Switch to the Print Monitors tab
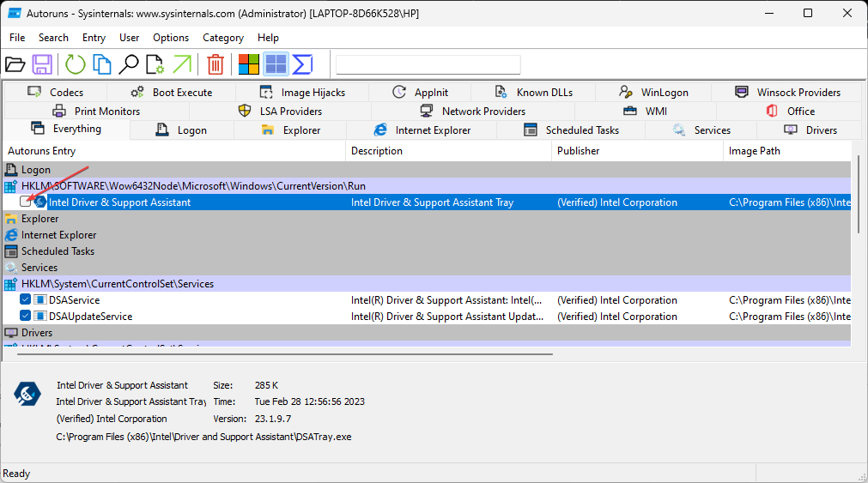The width and height of the screenshot is (868, 483). (96, 112)
